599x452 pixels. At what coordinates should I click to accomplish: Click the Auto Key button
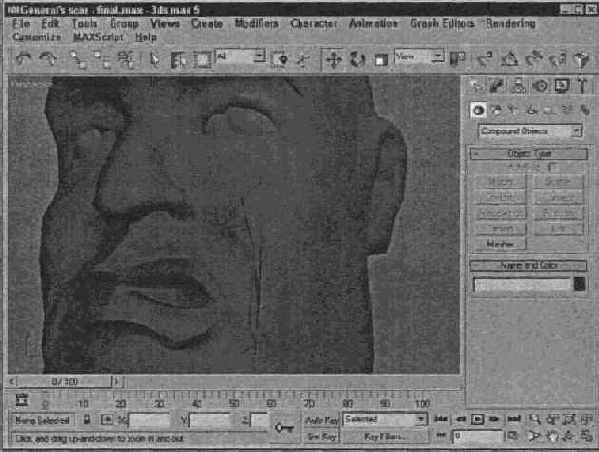(x=322, y=420)
